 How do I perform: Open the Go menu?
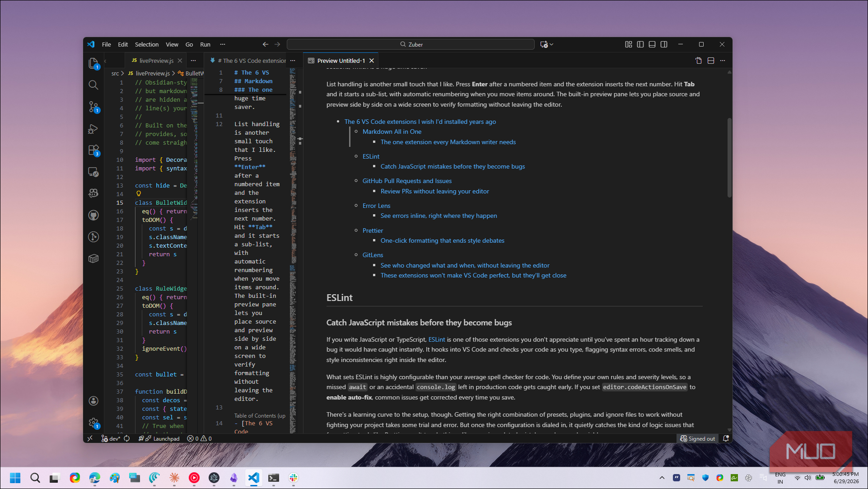click(x=189, y=44)
